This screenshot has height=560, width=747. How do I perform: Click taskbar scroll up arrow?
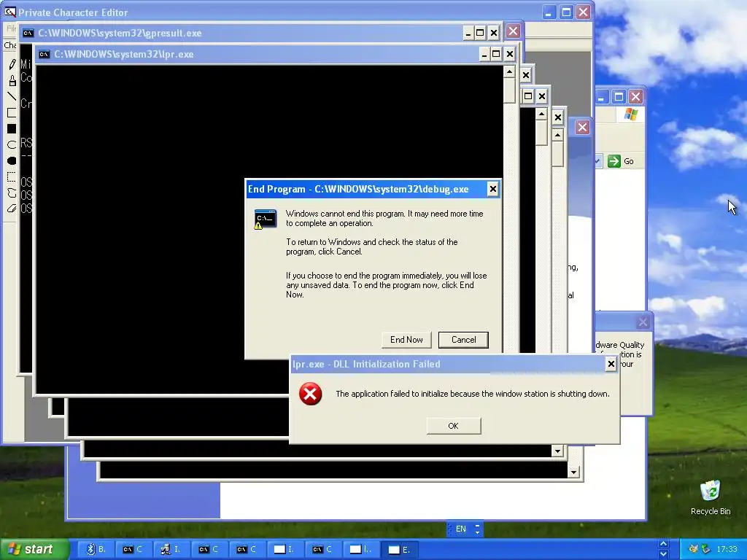coord(662,544)
